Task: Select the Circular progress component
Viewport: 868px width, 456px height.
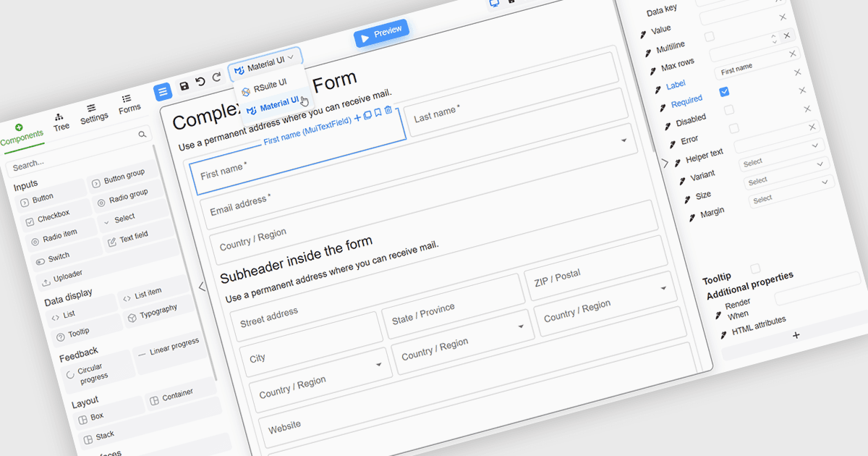Action: pos(97,373)
